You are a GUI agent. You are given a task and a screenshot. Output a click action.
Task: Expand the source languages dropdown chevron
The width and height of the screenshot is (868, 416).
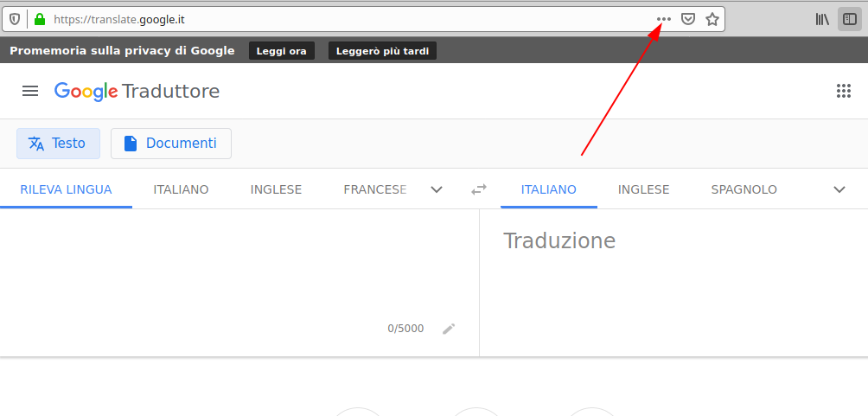[x=437, y=189]
